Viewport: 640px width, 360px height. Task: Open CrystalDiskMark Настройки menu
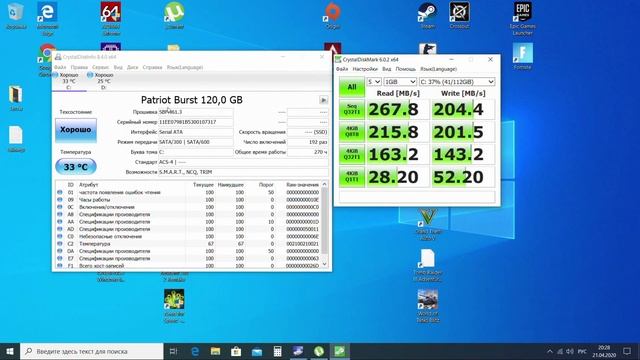(365, 69)
